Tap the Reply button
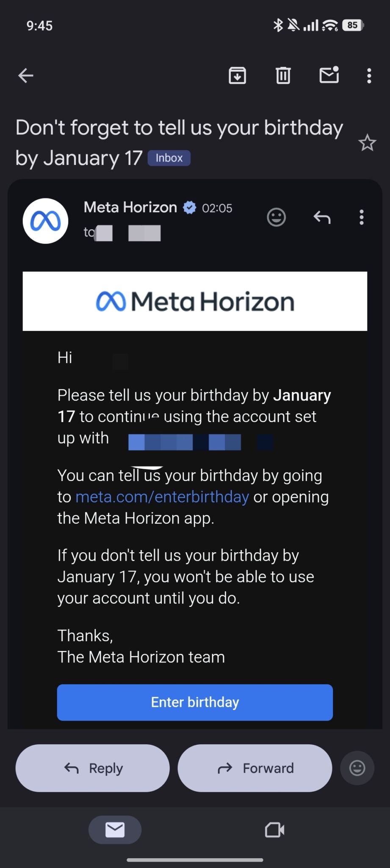390x868 pixels. [93, 768]
